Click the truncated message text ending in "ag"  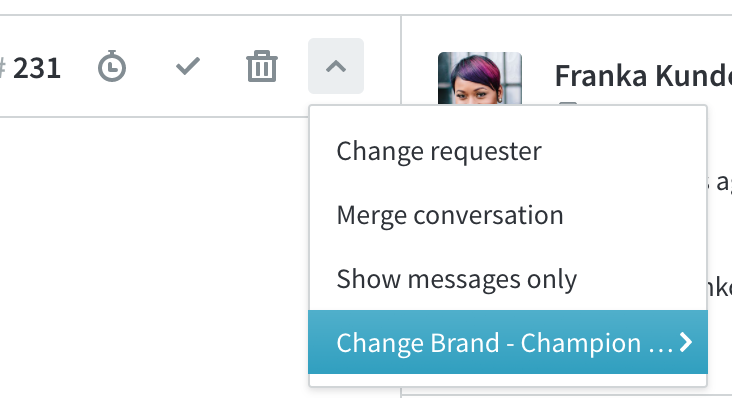[x=721, y=182]
